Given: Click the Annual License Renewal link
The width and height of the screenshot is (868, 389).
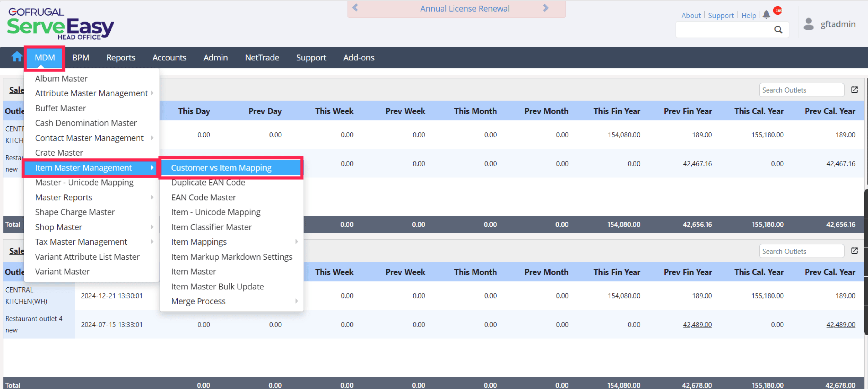Looking at the screenshot, I should [465, 8].
